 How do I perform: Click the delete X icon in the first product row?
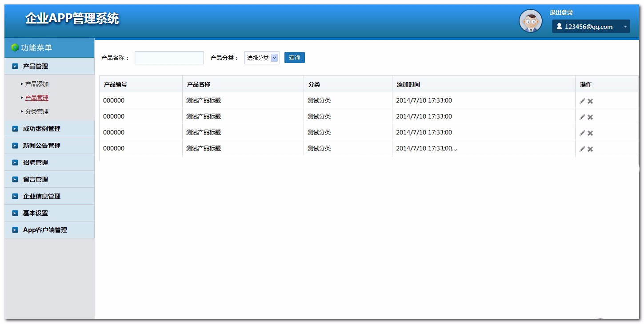pyautogui.click(x=590, y=101)
